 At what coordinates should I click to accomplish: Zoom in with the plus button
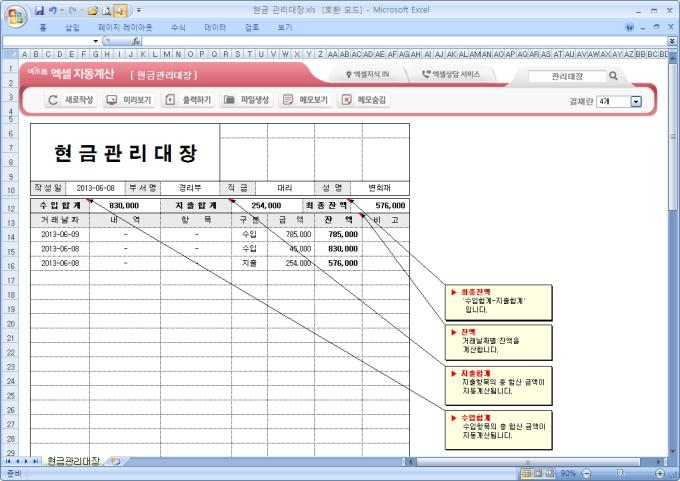point(660,473)
